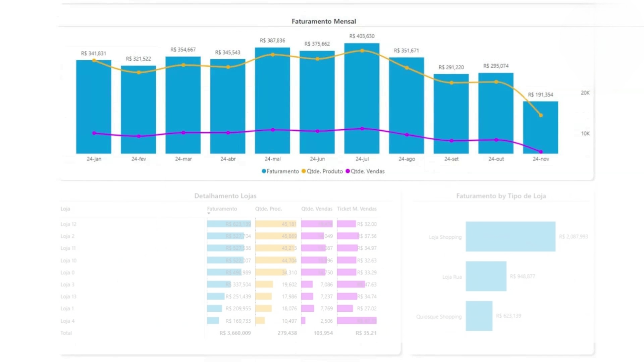Select the Loja 12 row in the table

pyautogui.click(x=68, y=224)
